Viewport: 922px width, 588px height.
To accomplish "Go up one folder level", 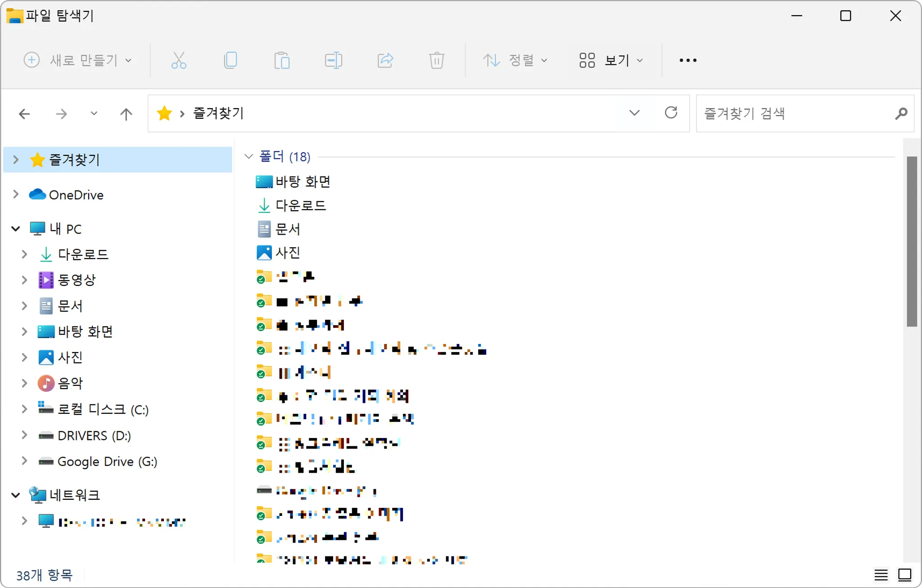I will 126,114.
